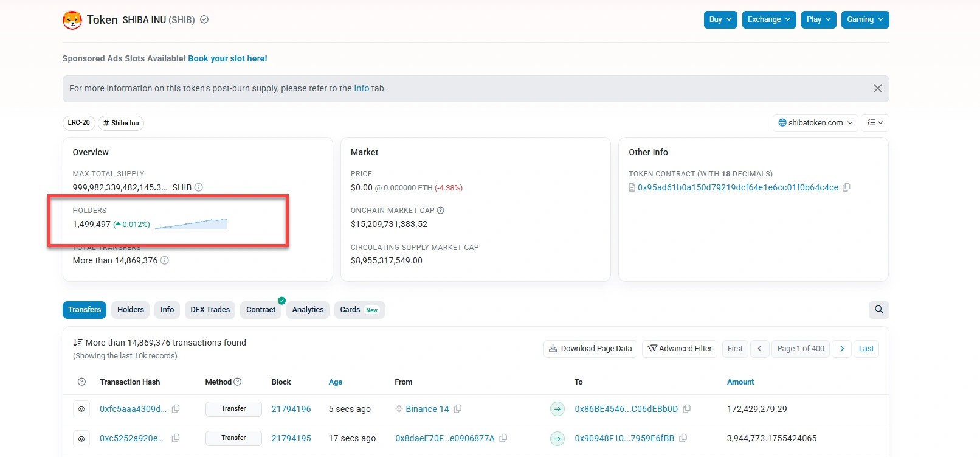Open the Info tab
Image resolution: width=980 pixels, height=457 pixels.
(167, 310)
